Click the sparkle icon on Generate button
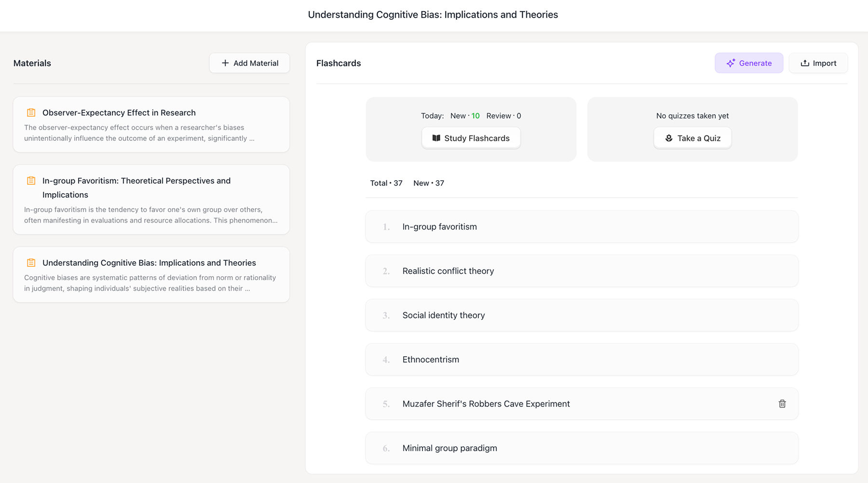The image size is (868, 483). (731, 63)
